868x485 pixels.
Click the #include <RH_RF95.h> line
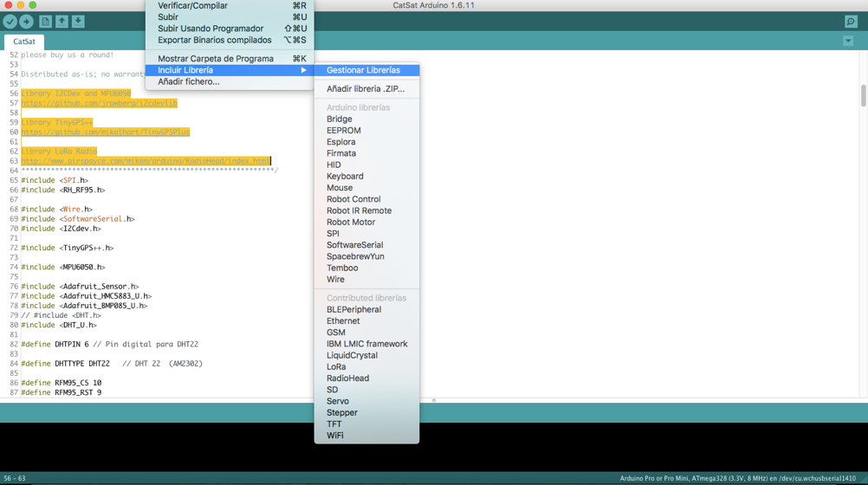pyautogui.click(x=63, y=190)
